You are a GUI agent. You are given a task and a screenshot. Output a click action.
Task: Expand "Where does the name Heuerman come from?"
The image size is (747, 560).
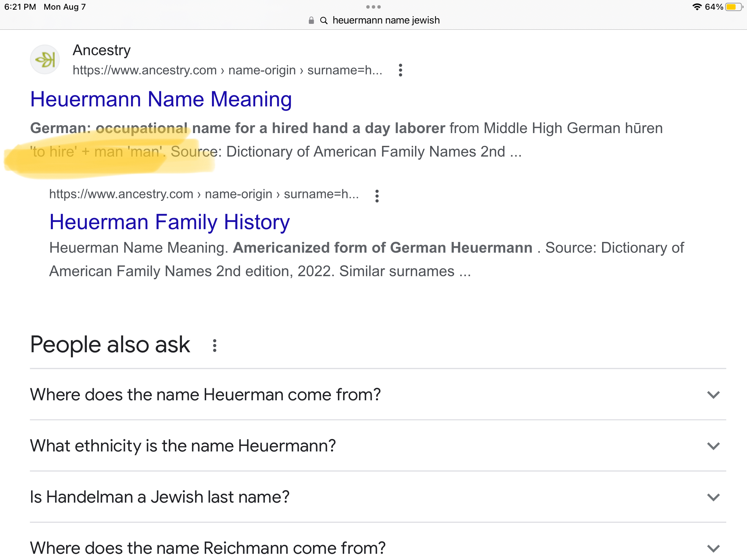point(378,394)
